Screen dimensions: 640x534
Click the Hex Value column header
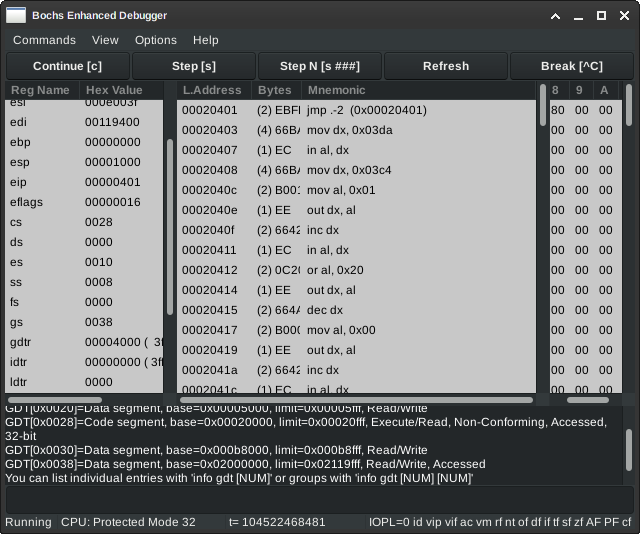click(x=121, y=90)
